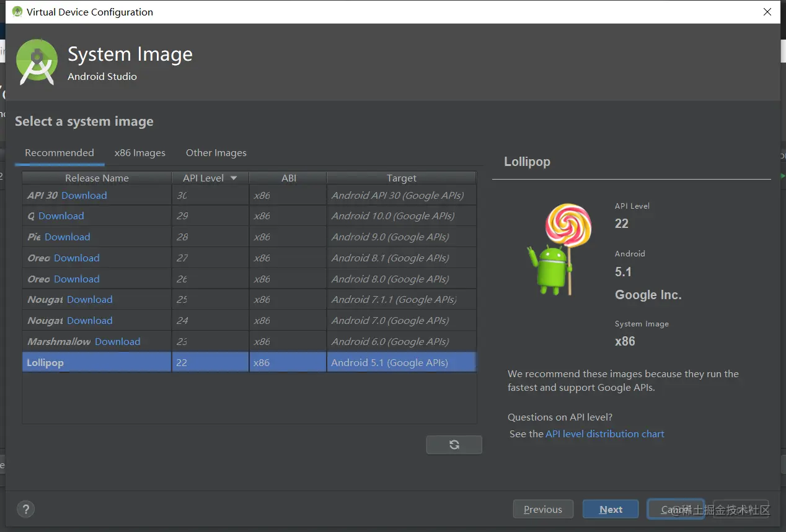786x532 pixels.
Task: Switch to the Recommended tab
Action: point(60,153)
